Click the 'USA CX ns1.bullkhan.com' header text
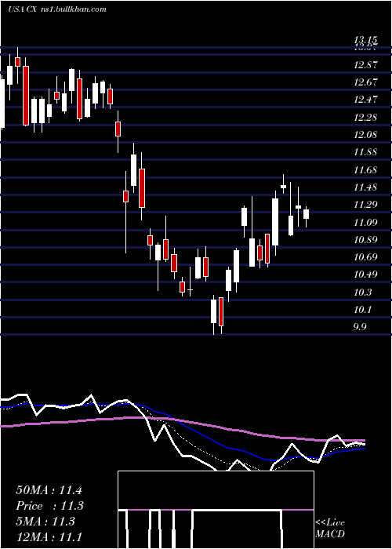Viewport: 392px width, 549px height. 57,9
